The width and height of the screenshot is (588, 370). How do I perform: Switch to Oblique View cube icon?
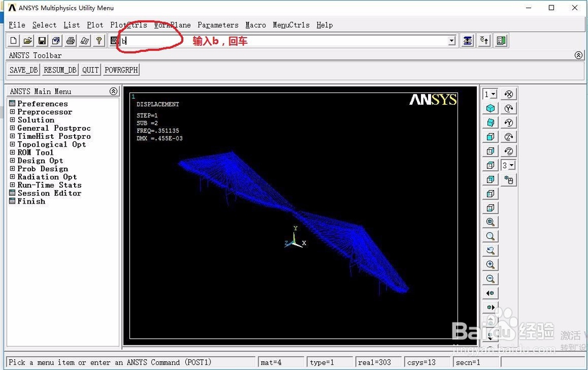point(490,123)
